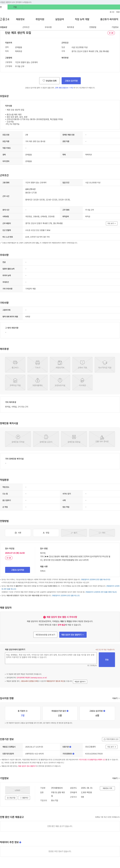The height and width of the screenshot is (868, 120).
Task: Click 인터넷피해구제센터 link
Action: pos(32,678)
